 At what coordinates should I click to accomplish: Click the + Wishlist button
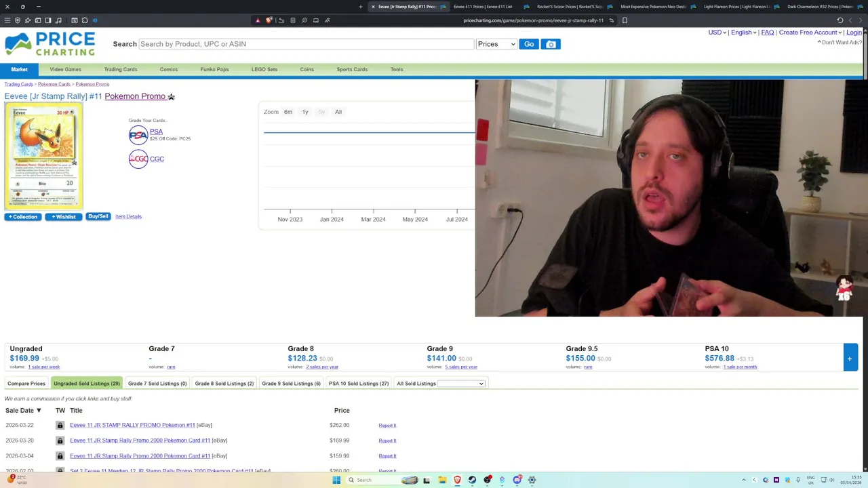coord(64,217)
